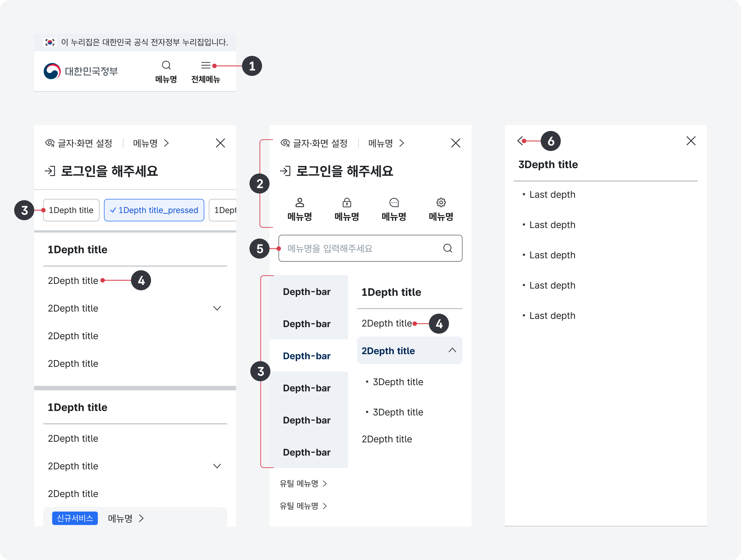Click the 2Depth title below the 3Depth items
The image size is (741, 560).
(387, 439)
